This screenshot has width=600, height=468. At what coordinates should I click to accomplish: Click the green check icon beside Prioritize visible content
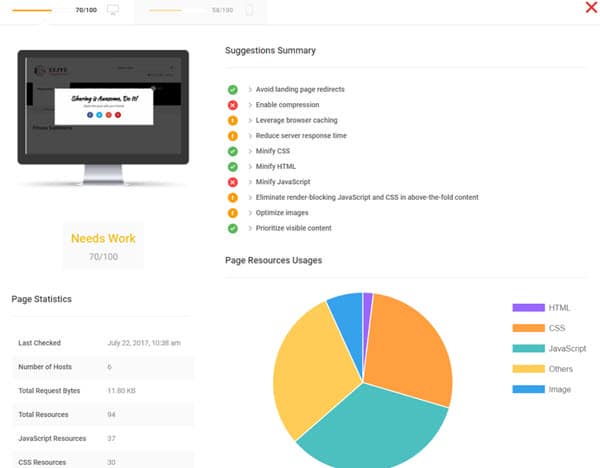pos(232,228)
